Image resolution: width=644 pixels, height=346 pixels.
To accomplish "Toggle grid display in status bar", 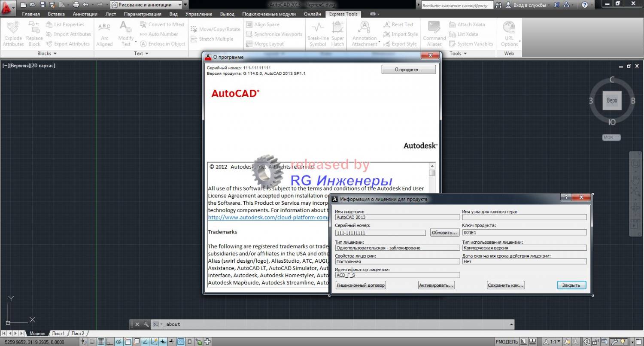I will point(100,342).
